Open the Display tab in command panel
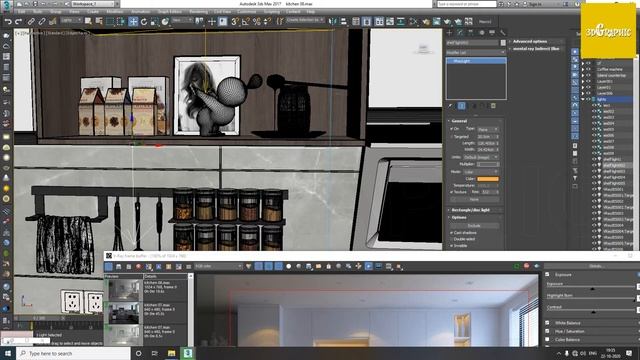 pyautogui.click(x=492, y=33)
